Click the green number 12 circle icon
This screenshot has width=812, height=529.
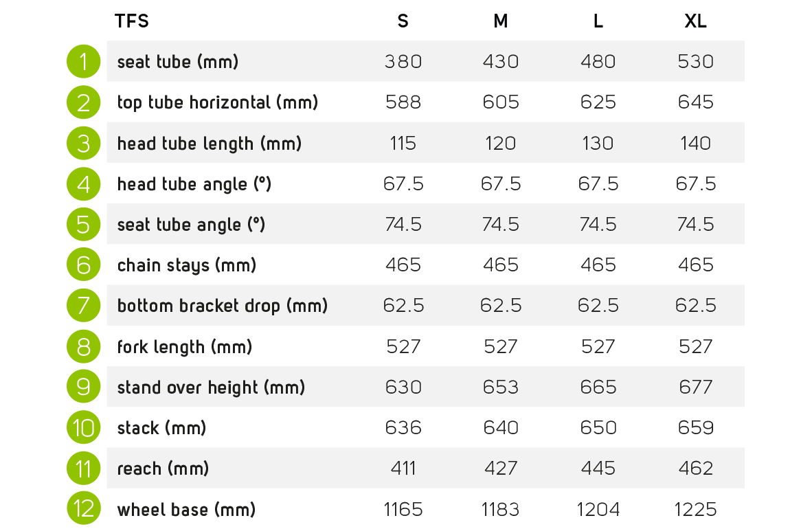click(84, 509)
